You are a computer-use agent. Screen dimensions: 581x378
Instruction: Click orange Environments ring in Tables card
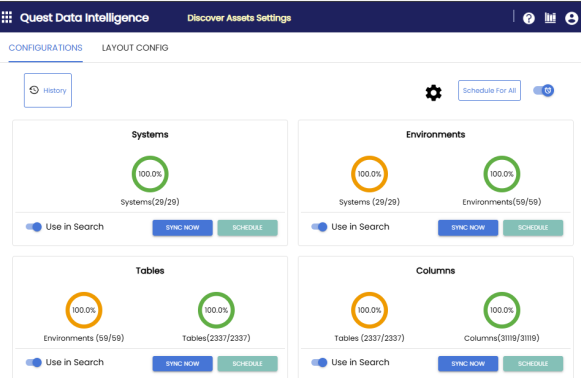[84, 310]
